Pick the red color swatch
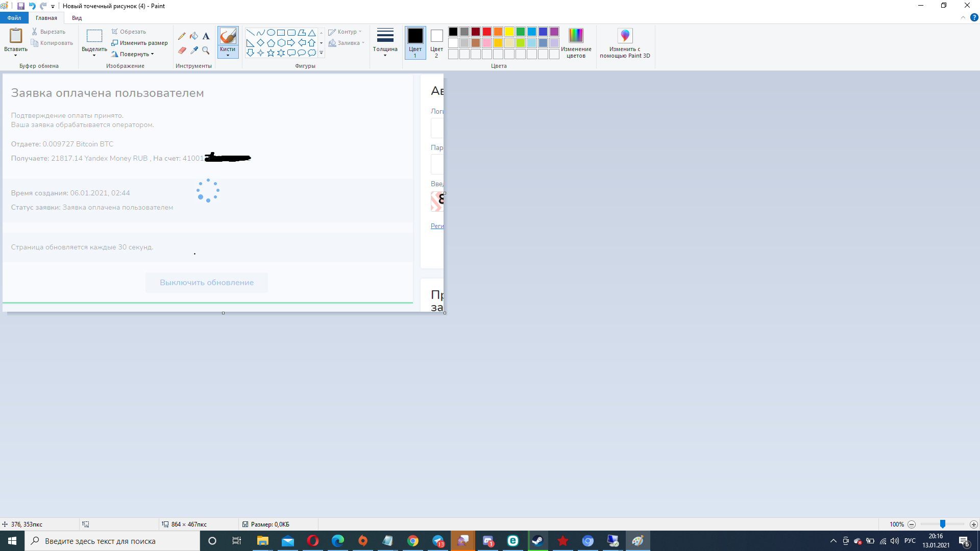 pyautogui.click(x=487, y=32)
